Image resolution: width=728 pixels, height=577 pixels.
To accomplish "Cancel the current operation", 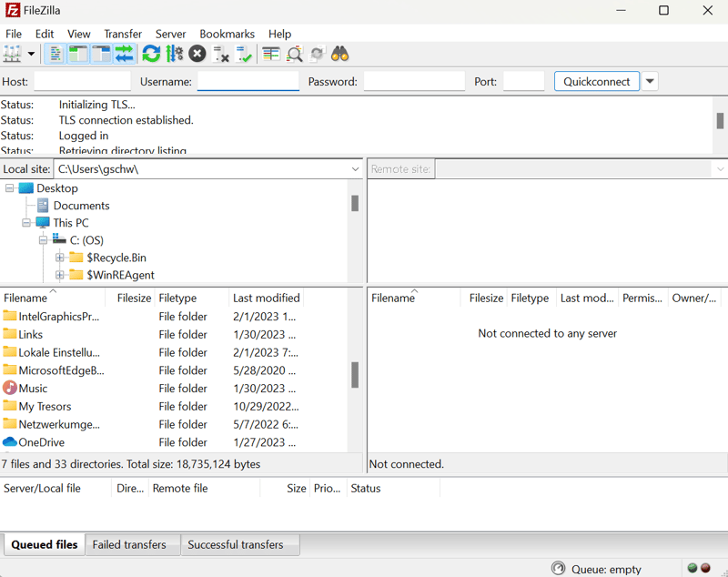I will [197, 54].
